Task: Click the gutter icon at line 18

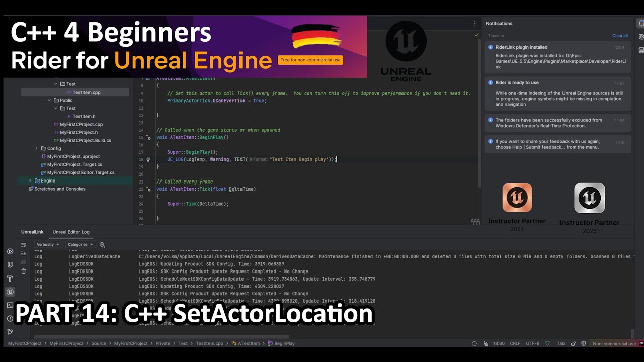Action: [x=148, y=159]
